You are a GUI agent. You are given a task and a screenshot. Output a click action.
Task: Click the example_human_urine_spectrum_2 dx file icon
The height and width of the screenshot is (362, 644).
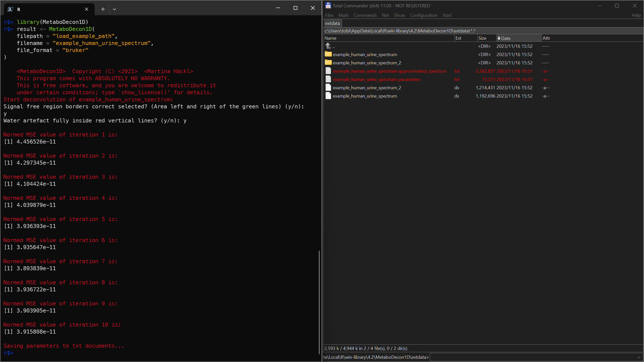[328, 87]
